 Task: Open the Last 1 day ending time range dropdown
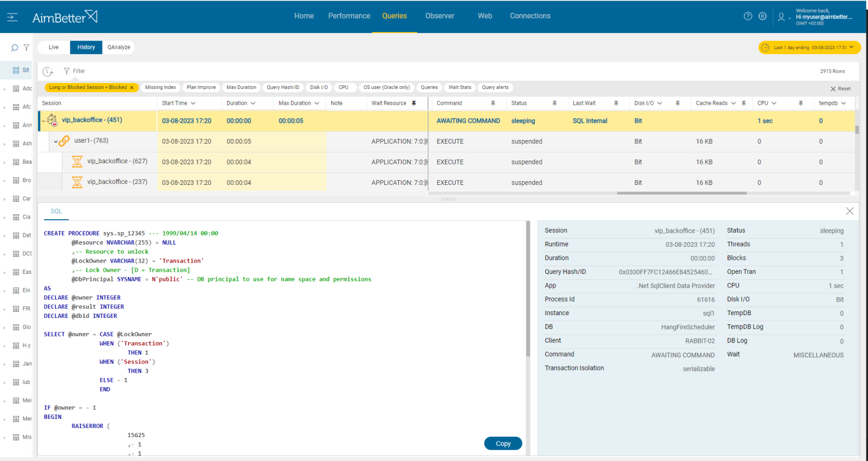point(809,48)
